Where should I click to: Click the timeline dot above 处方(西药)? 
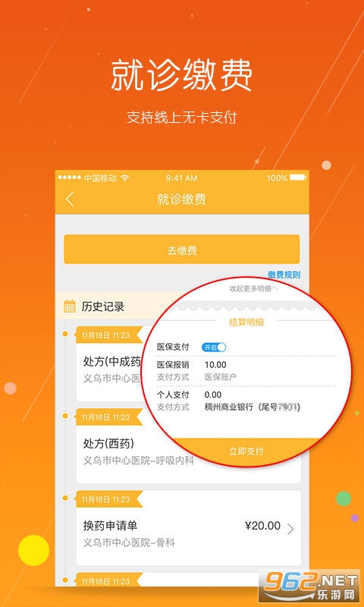[65, 416]
